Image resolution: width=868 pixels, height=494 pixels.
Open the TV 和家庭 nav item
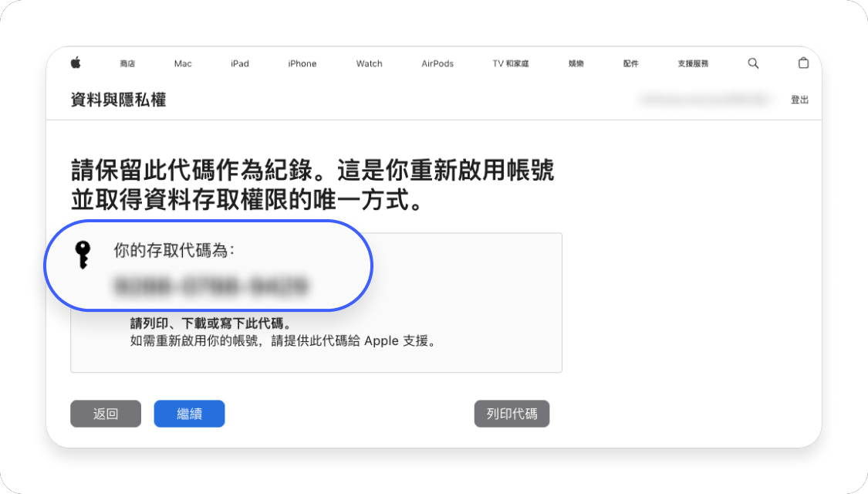click(x=511, y=64)
